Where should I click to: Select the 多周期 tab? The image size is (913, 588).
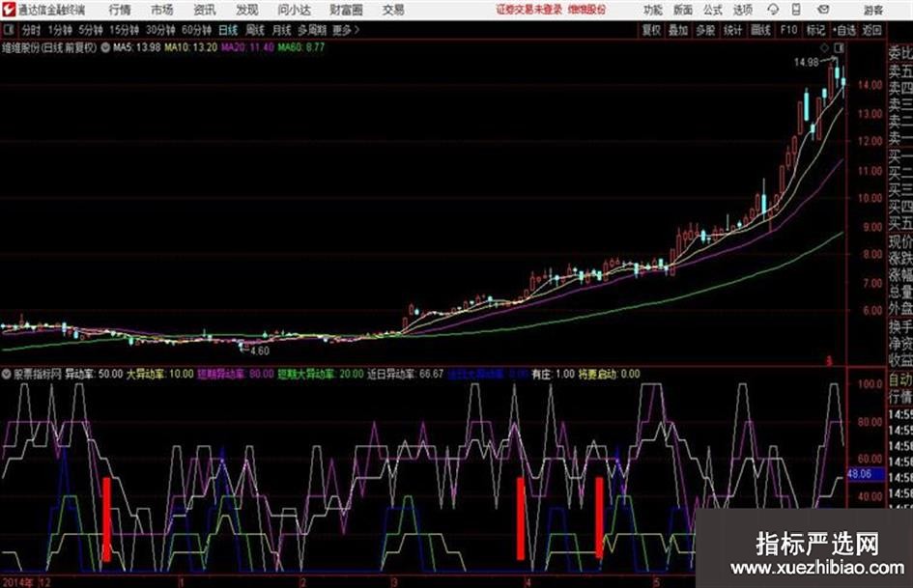tap(312, 30)
